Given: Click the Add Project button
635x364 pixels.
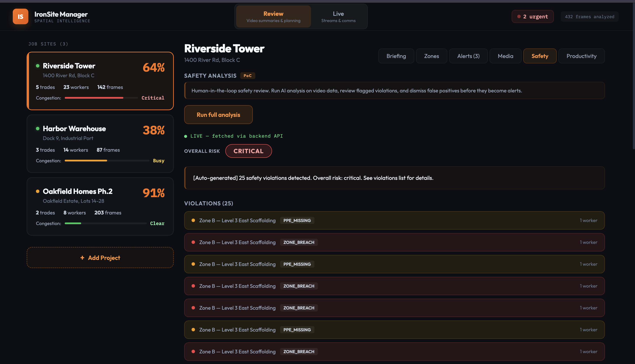Looking at the screenshot, I should coord(100,258).
